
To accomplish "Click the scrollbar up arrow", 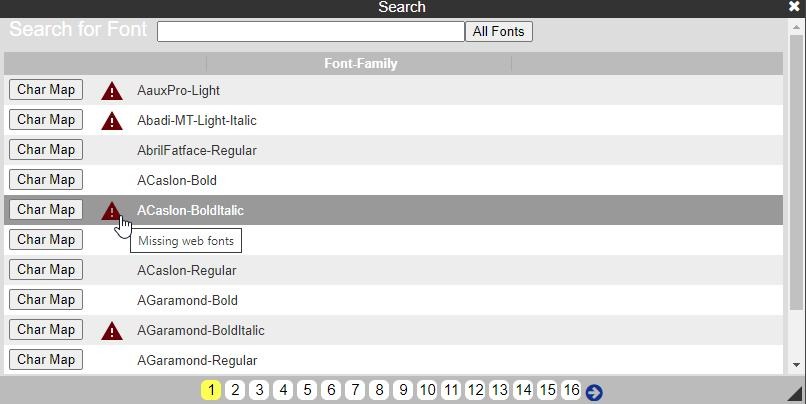I will [796, 27].
